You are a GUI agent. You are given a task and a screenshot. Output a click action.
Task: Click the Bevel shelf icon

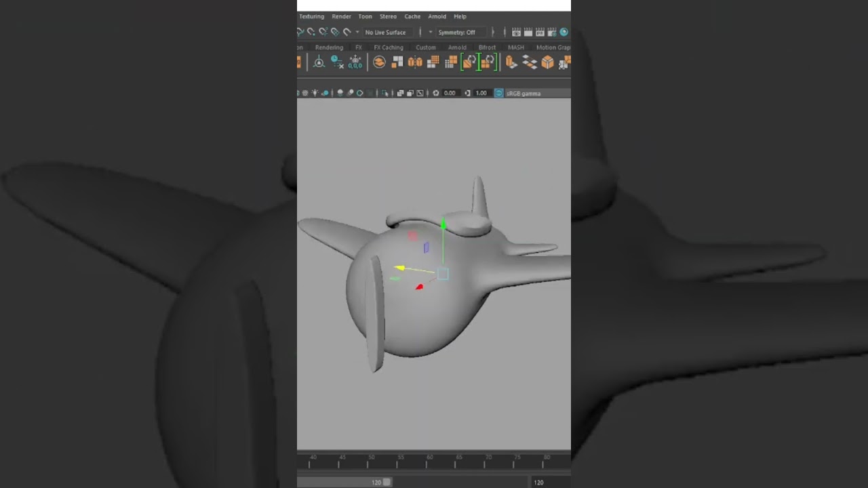[547, 62]
